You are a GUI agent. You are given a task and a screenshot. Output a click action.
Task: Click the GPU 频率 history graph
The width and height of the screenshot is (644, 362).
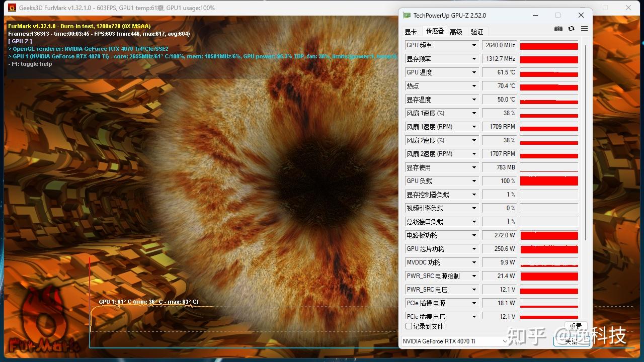click(549, 45)
